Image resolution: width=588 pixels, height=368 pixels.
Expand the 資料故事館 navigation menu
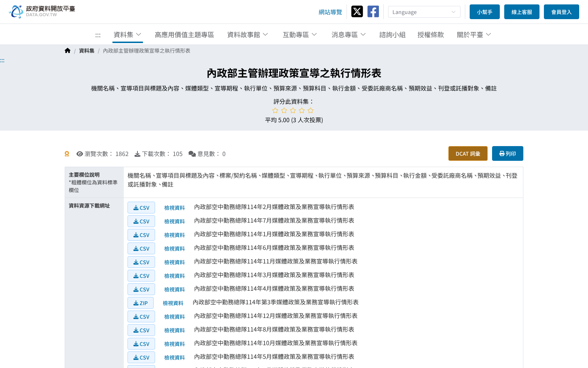pyautogui.click(x=248, y=35)
